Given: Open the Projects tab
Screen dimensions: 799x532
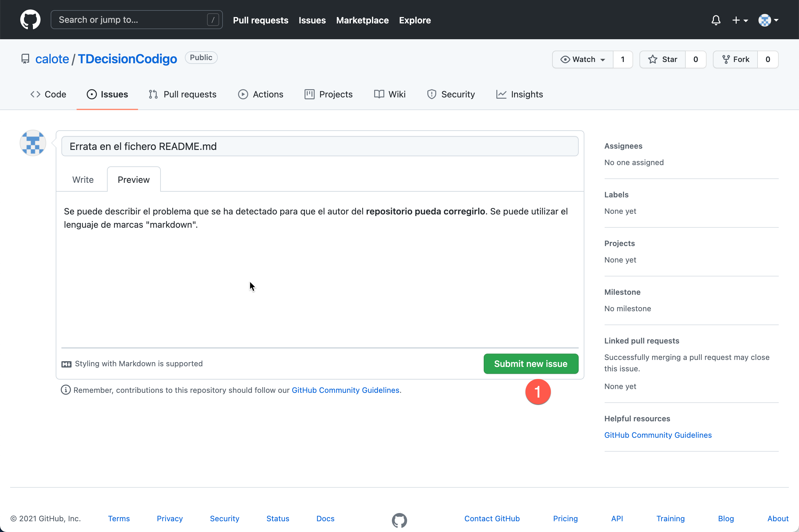Looking at the screenshot, I should pyautogui.click(x=328, y=94).
